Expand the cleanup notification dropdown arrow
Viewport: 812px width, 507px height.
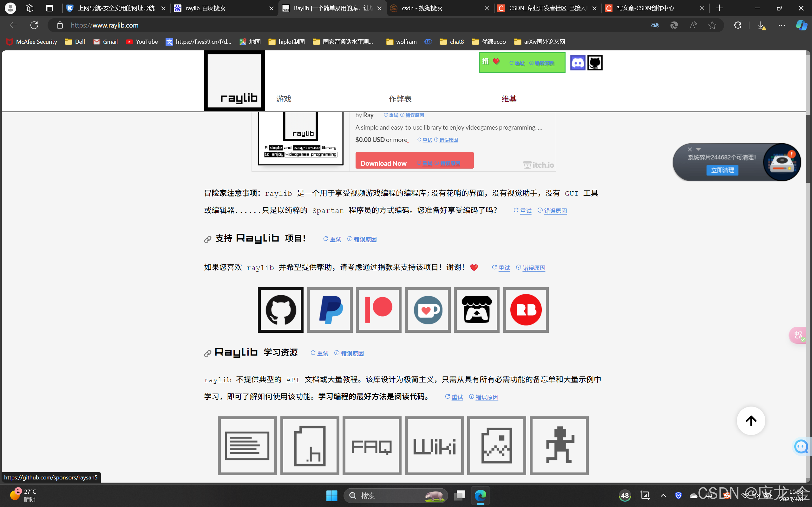click(x=698, y=149)
